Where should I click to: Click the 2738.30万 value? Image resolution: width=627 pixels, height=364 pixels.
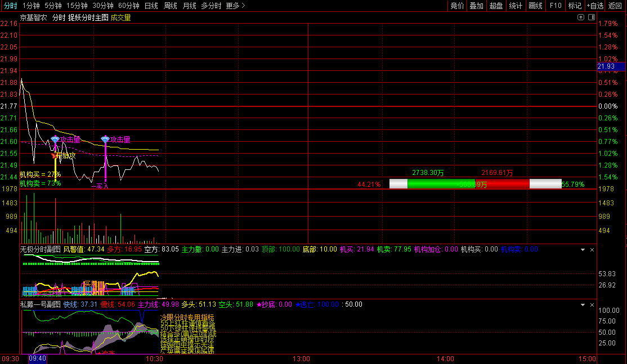428,173
